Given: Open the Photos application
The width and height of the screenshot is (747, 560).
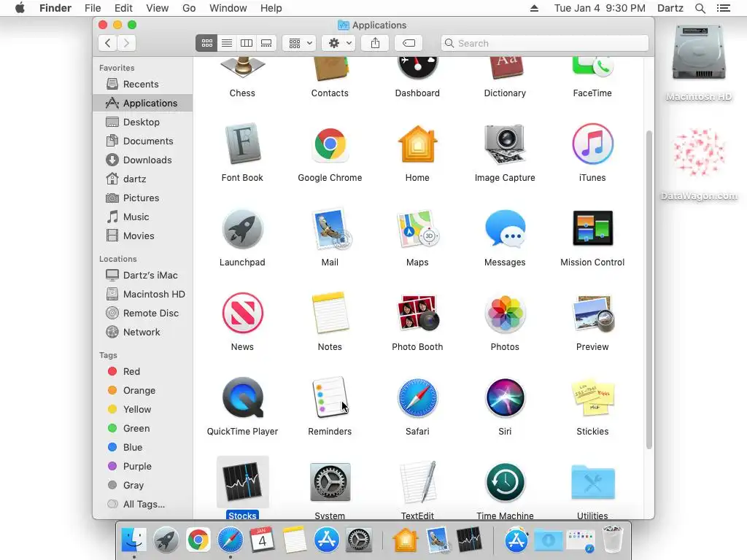Looking at the screenshot, I should point(505,314).
